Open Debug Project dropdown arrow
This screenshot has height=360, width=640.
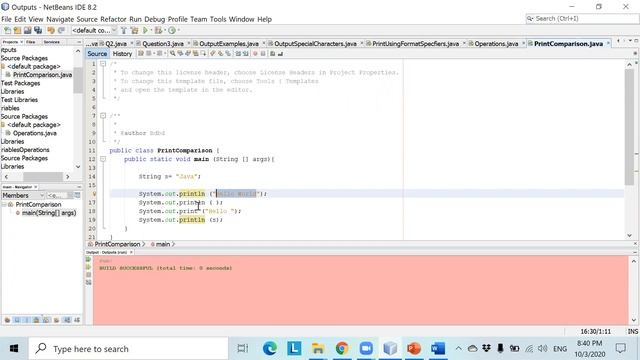click(164, 31)
